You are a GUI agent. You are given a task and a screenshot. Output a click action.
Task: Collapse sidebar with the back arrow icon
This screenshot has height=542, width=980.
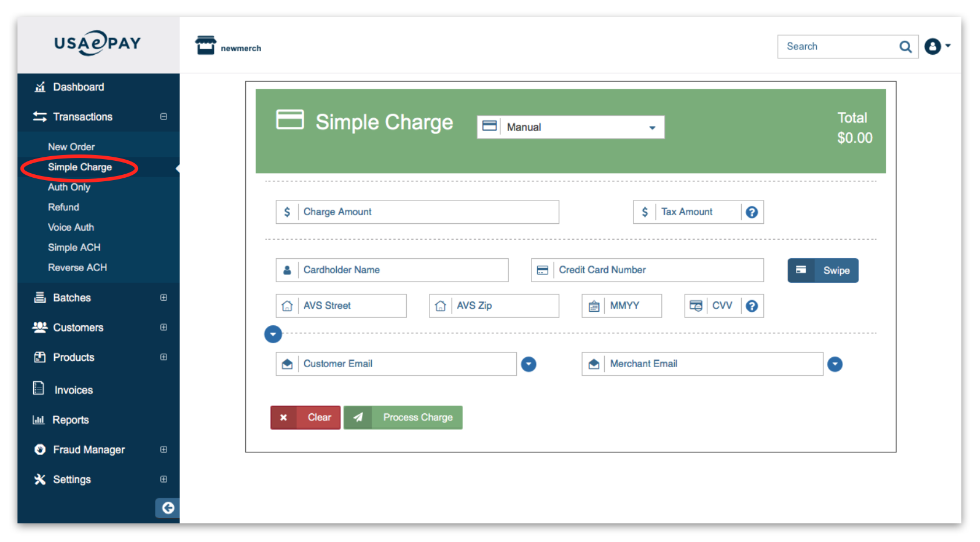(168, 508)
